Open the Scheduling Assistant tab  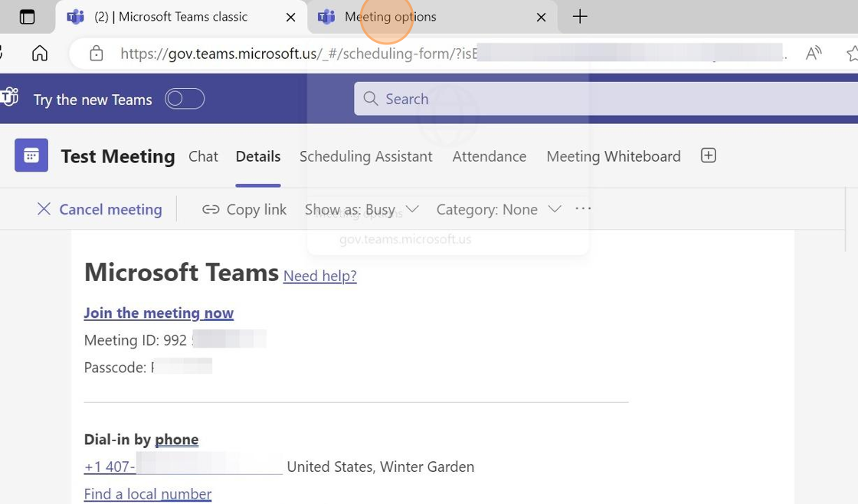click(x=366, y=156)
